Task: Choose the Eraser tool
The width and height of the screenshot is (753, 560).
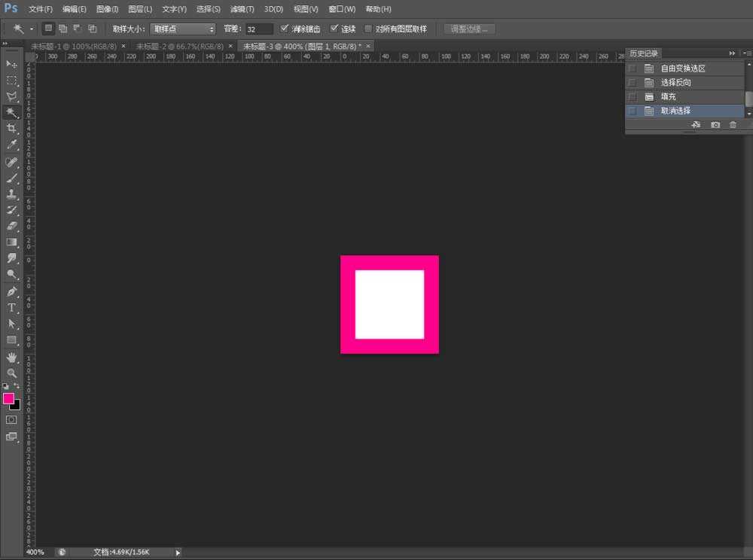Action: (x=11, y=226)
